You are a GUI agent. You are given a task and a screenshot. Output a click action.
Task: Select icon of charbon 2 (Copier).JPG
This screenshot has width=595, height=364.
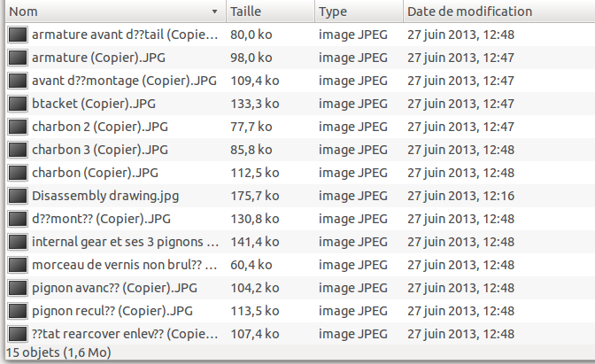tap(18, 127)
